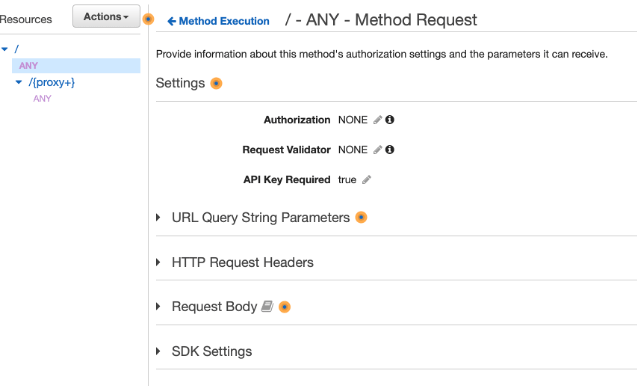Image resolution: width=637 pixels, height=386 pixels.
Task: Click the HTTP Request Headers heading
Action: coord(243,262)
